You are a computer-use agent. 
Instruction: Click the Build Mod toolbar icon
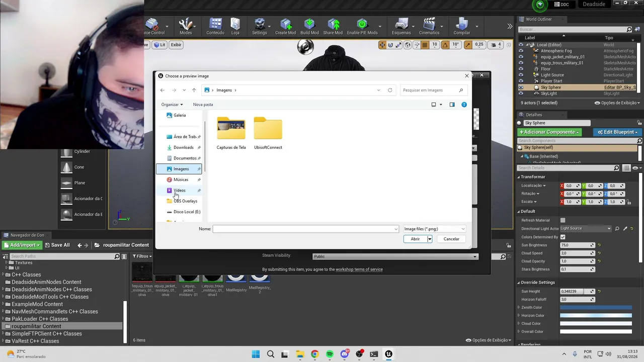point(309,27)
